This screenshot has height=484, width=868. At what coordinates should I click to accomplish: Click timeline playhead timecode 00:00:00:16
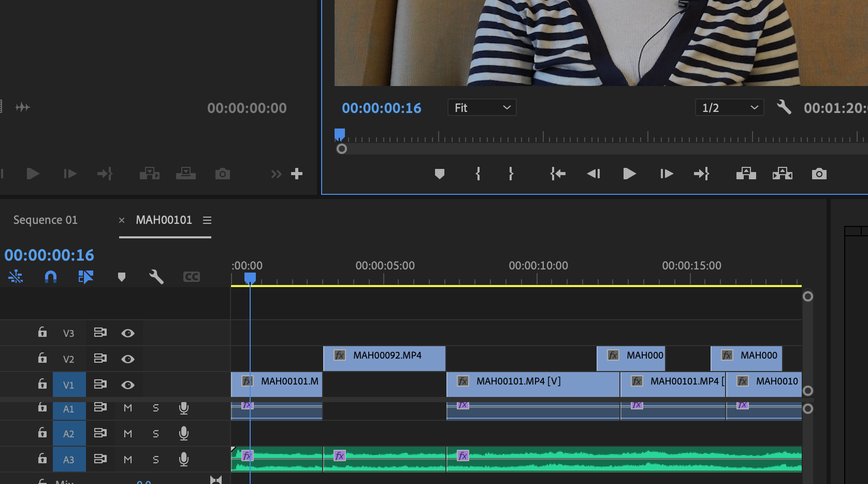click(49, 255)
